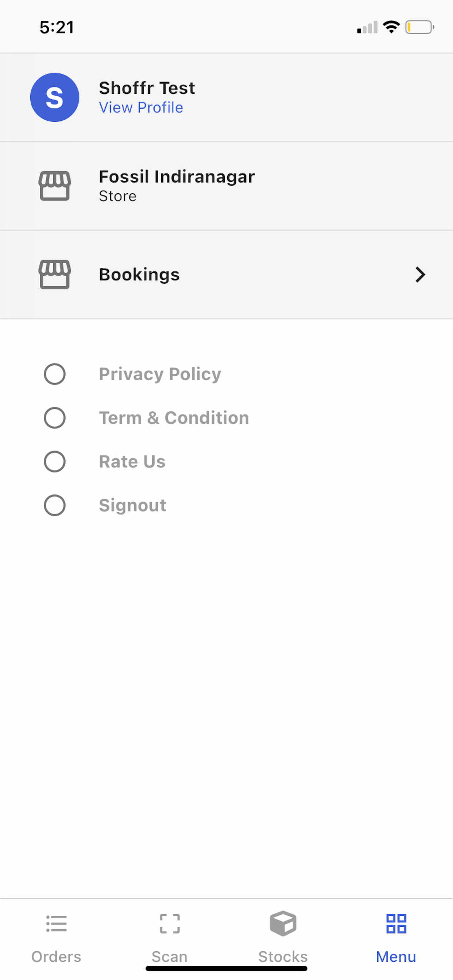
Task: Select the circle beside Rate Us
Action: [x=55, y=462]
